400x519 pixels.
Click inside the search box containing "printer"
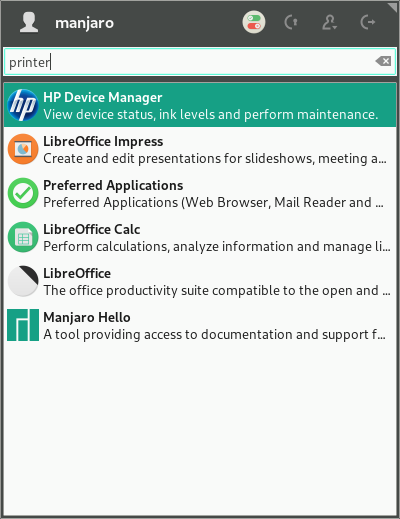click(200, 62)
